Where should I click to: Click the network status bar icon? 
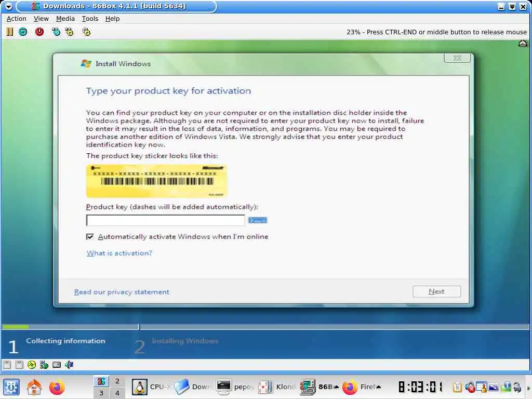[44, 365]
